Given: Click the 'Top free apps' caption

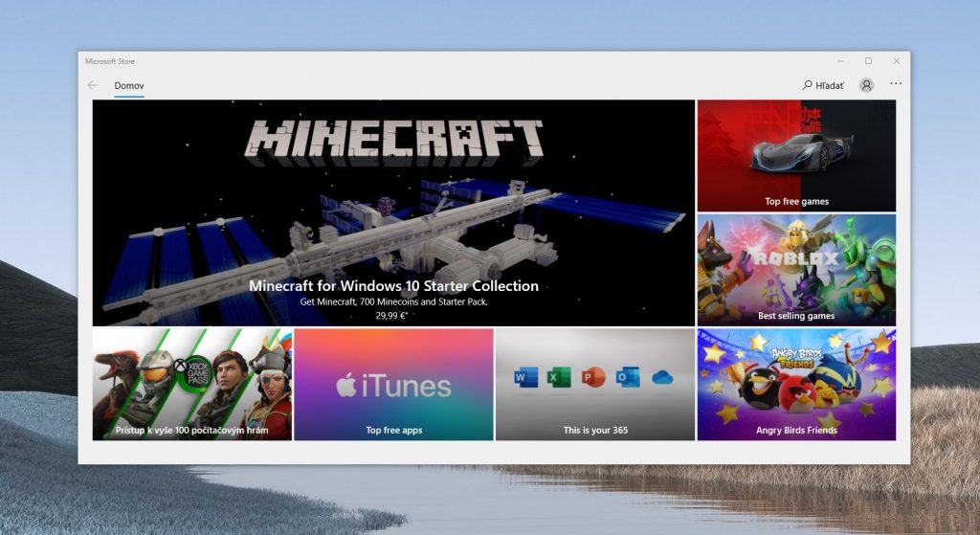Looking at the screenshot, I should click(x=393, y=431).
